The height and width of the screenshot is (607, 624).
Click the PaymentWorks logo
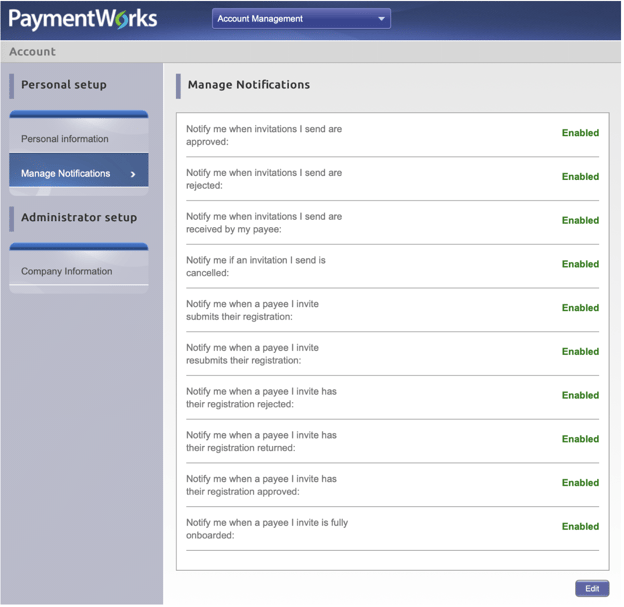click(x=83, y=19)
